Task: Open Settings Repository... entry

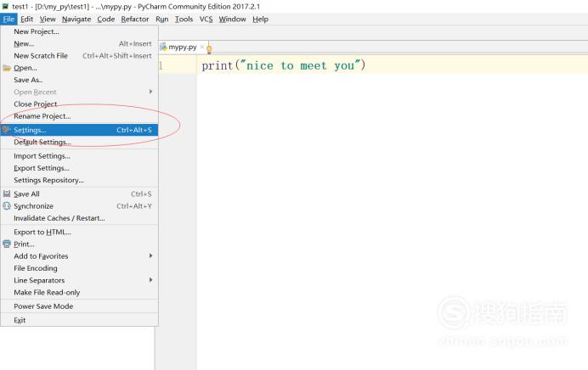Action: pos(79,180)
